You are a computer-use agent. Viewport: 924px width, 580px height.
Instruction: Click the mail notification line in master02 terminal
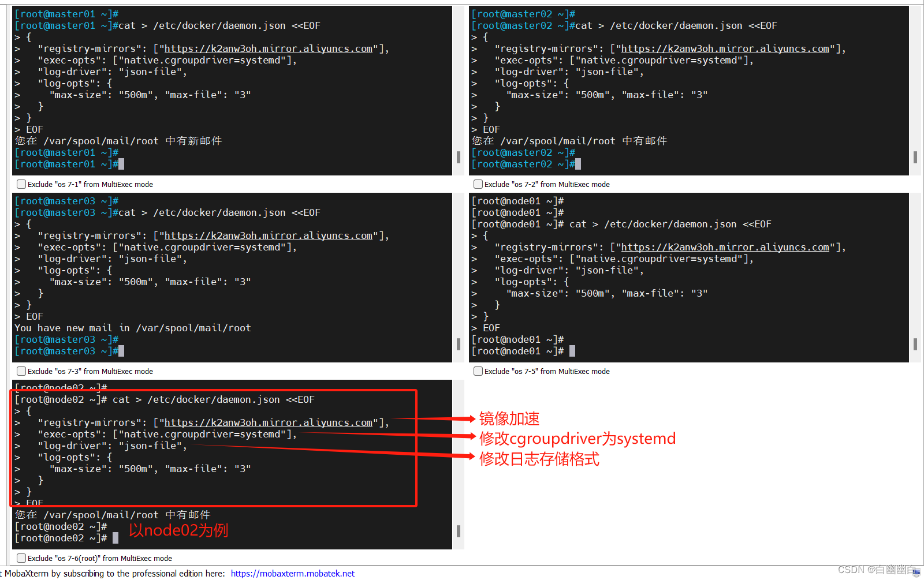click(569, 141)
